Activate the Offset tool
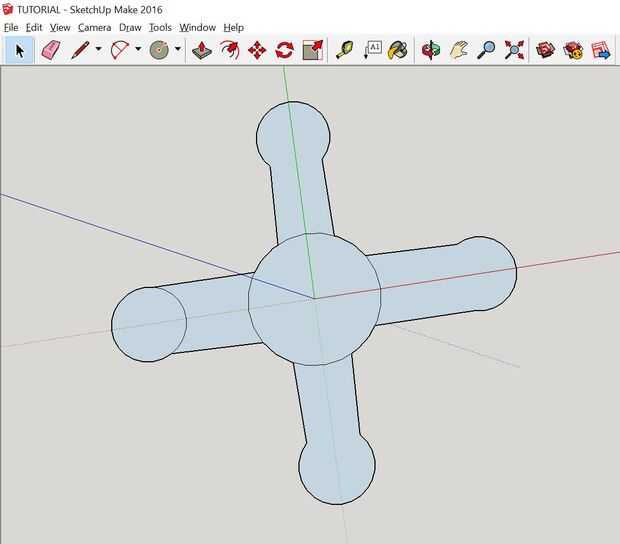The width and height of the screenshot is (620, 544). 230,50
